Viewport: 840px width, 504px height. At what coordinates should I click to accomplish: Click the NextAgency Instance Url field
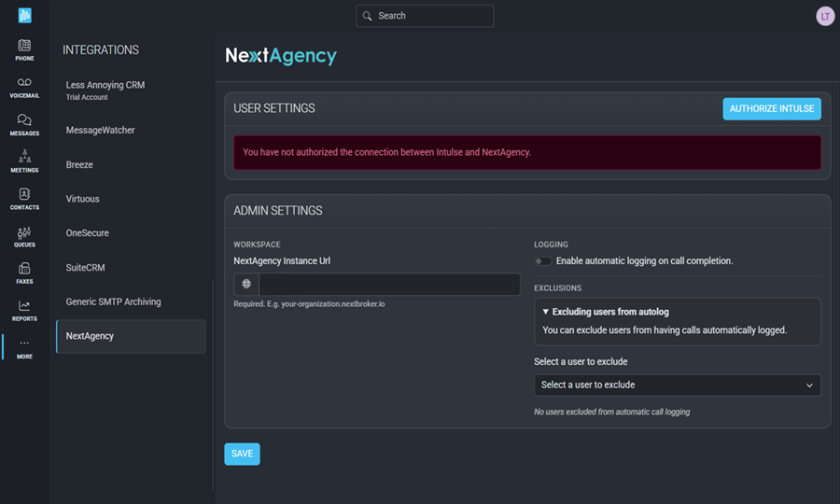pos(388,285)
